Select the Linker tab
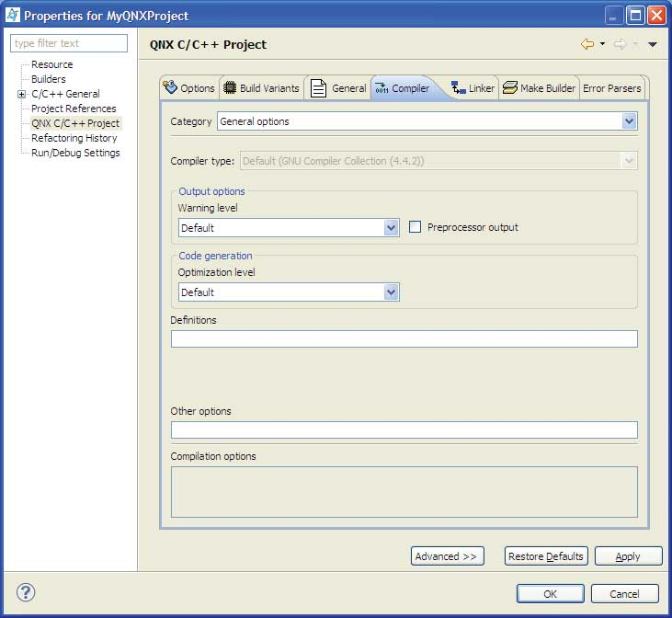Screen dimensions: 672x618 click(473, 88)
